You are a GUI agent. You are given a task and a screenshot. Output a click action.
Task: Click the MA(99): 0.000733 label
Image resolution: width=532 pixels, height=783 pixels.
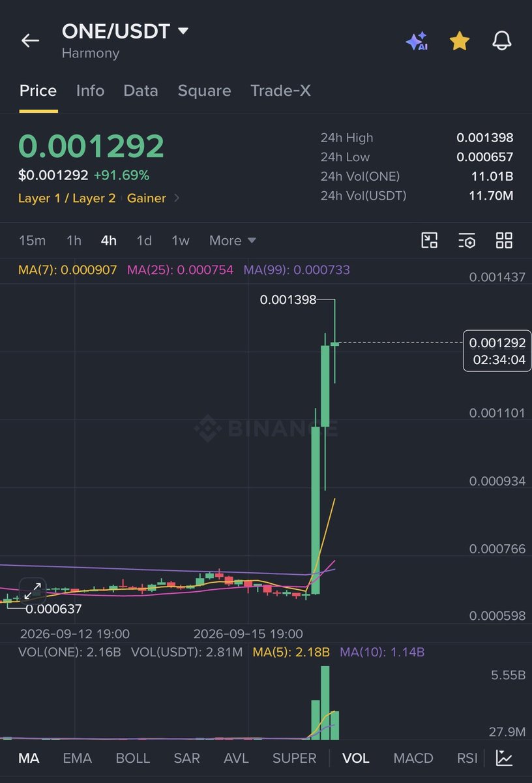pos(297,269)
